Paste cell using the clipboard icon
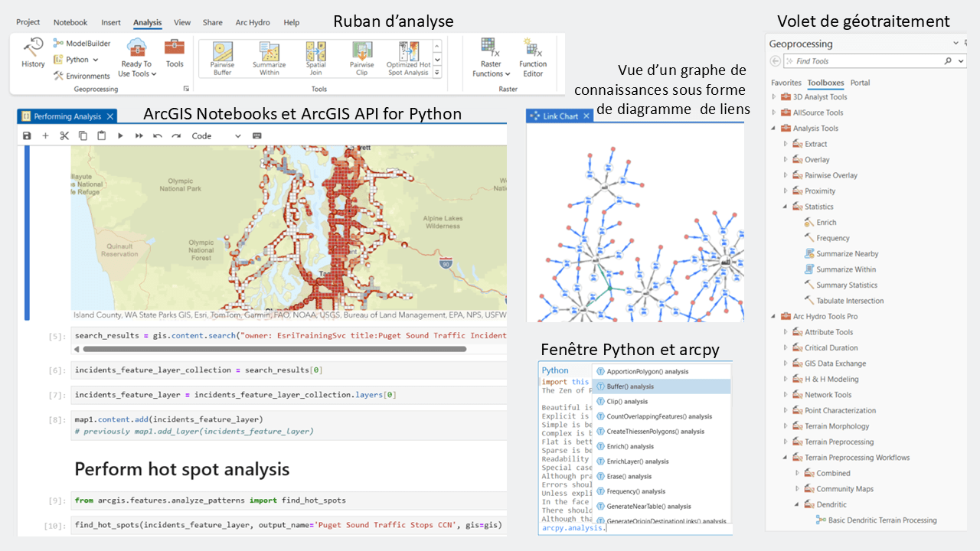Image resolution: width=980 pixels, height=551 pixels. click(x=101, y=135)
